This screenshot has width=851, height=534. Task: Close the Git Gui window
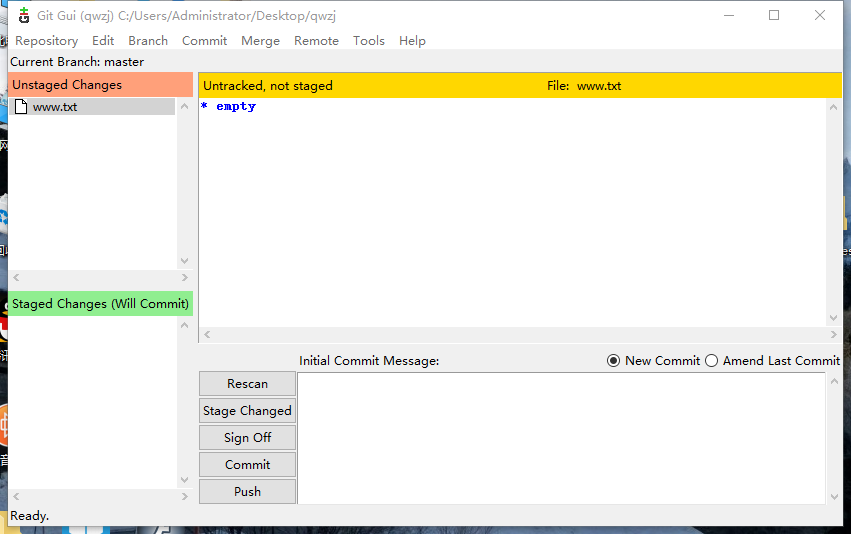click(820, 16)
